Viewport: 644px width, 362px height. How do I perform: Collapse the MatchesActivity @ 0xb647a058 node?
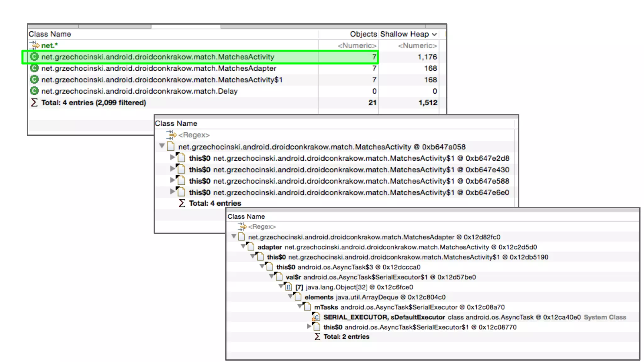coord(162,146)
